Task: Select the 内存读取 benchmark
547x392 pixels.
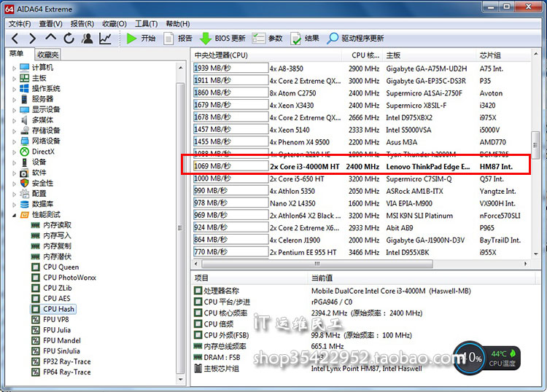Action: 57,225
